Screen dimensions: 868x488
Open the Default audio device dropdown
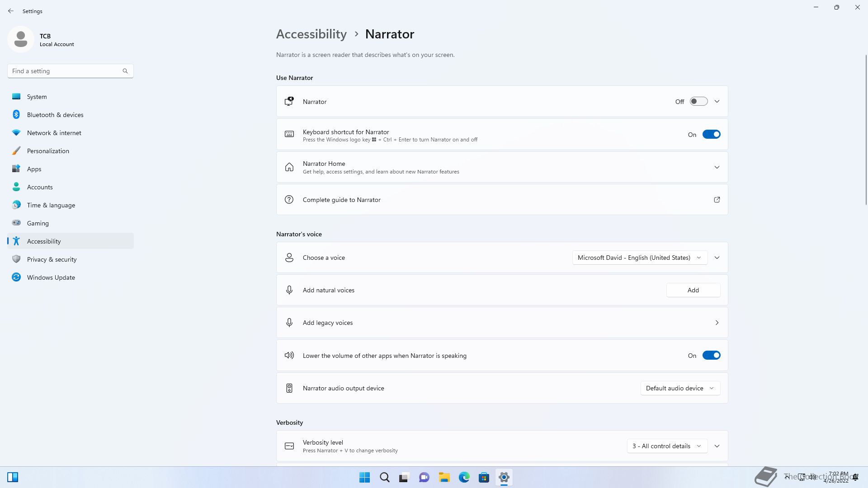click(680, 388)
